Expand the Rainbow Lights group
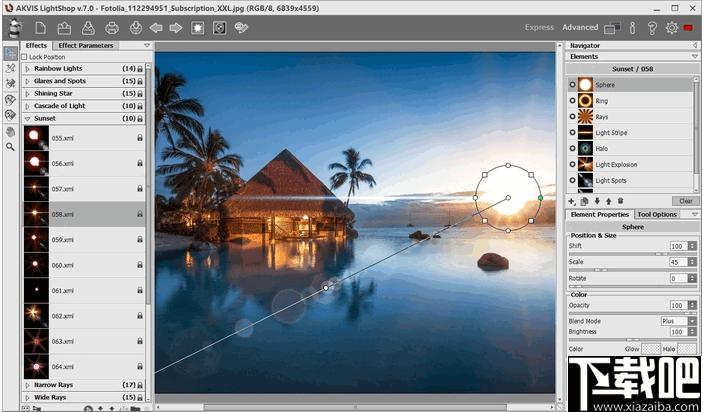This screenshot has height=412, width=703. [27, 69]
